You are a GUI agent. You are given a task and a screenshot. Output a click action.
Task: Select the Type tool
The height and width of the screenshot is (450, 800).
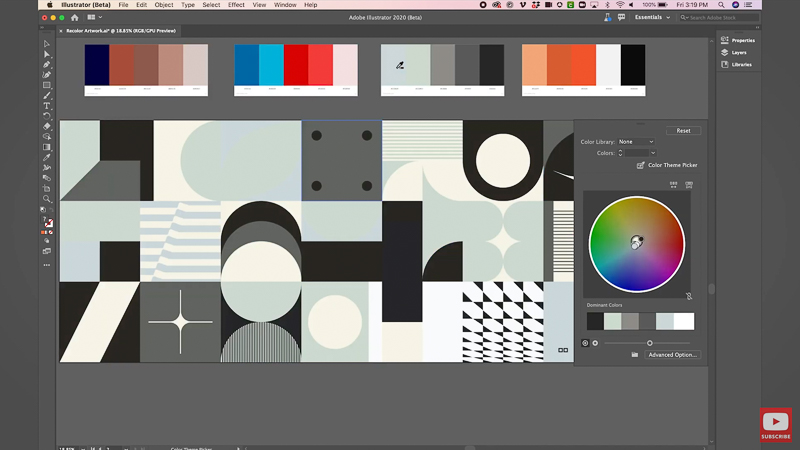pos(46,106)
